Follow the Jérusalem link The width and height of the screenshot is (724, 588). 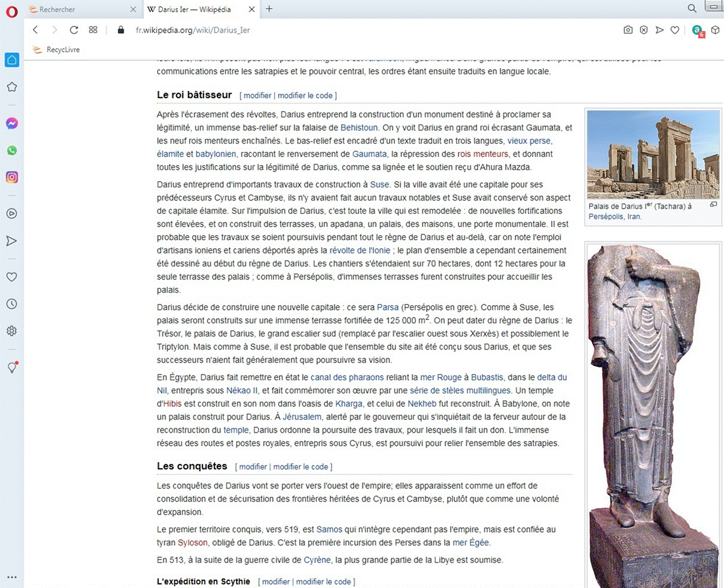pyautogui.click(x=302, y=417)
